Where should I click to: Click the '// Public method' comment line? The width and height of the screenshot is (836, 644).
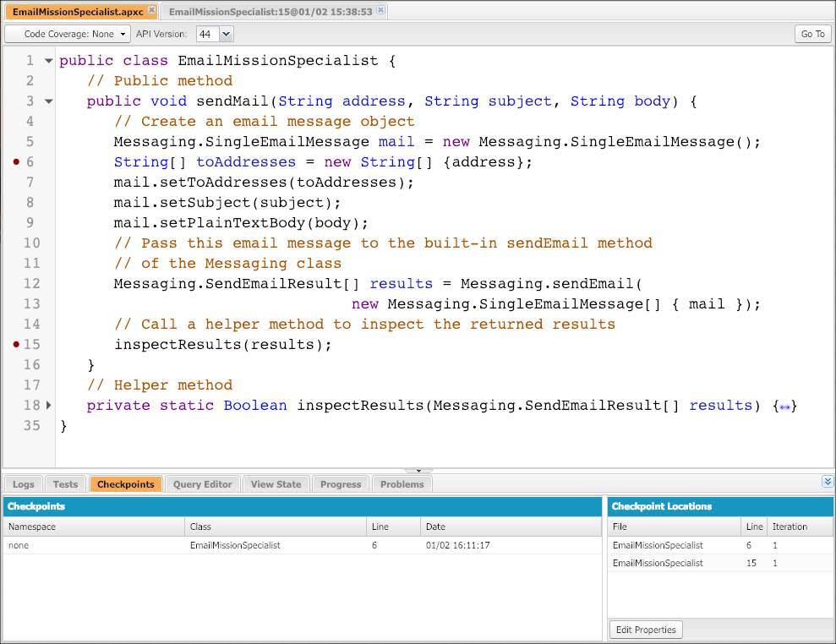[x=160, y=81]
